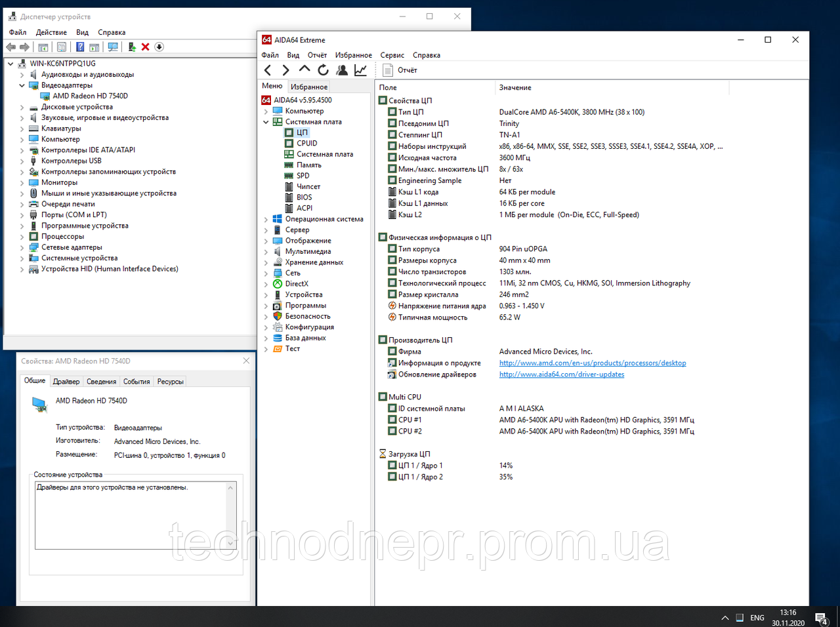The image size is (840, 627).
Task: Go back in AIDA64 navigation toolbar
Action: coord(268,70)
